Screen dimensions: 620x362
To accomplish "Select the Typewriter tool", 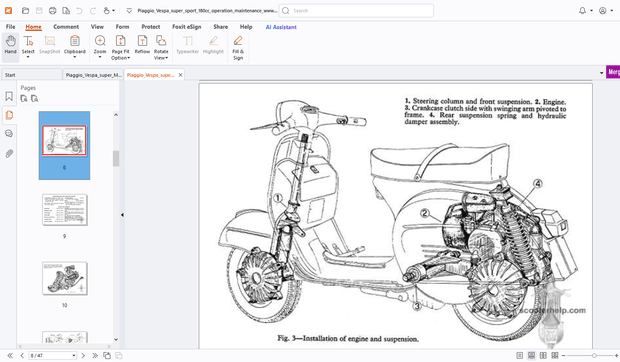I will coord(188,44).
